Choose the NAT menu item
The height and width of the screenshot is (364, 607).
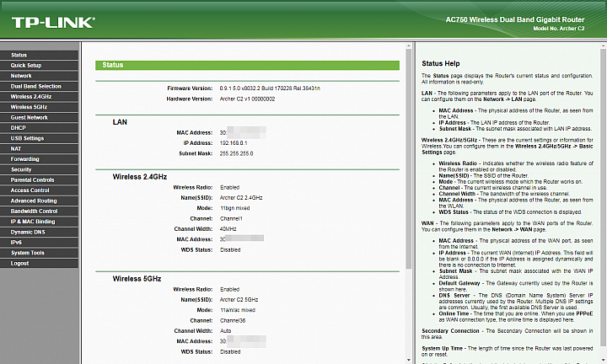pos(39,149)
